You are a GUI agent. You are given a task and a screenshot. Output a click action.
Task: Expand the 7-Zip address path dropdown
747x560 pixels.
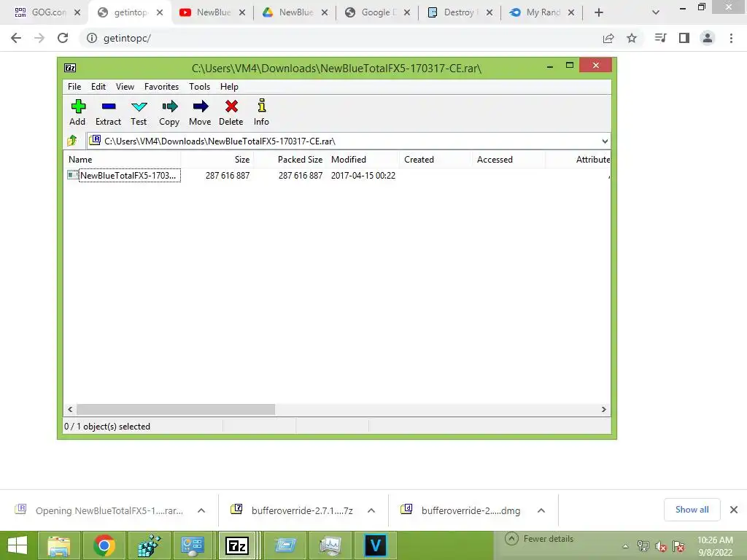click(605, 141)
